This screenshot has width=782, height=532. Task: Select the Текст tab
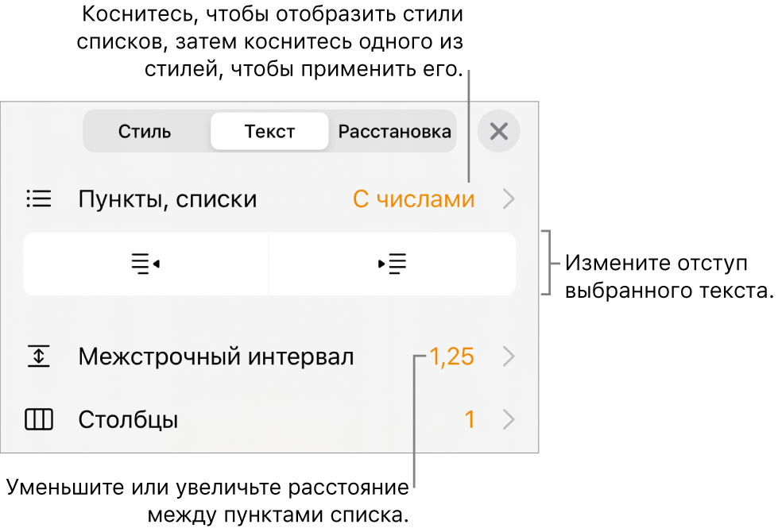click(269, 132)
